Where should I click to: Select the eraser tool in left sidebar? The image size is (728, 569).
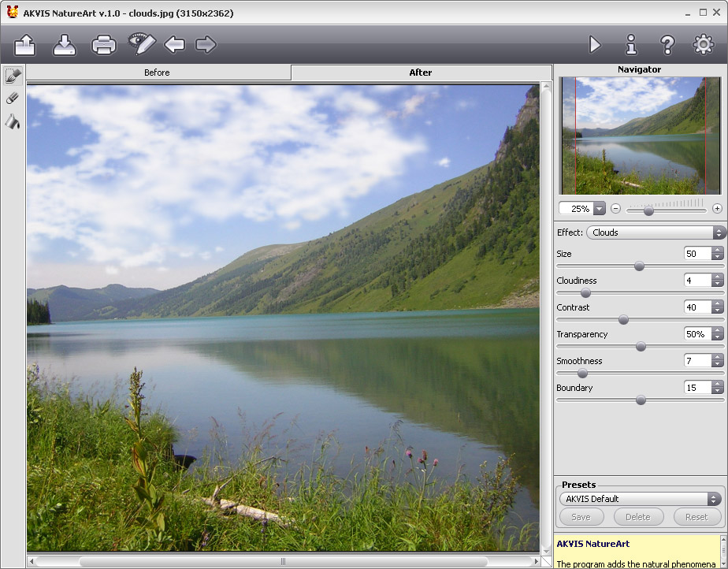click(x=13, y=98)
